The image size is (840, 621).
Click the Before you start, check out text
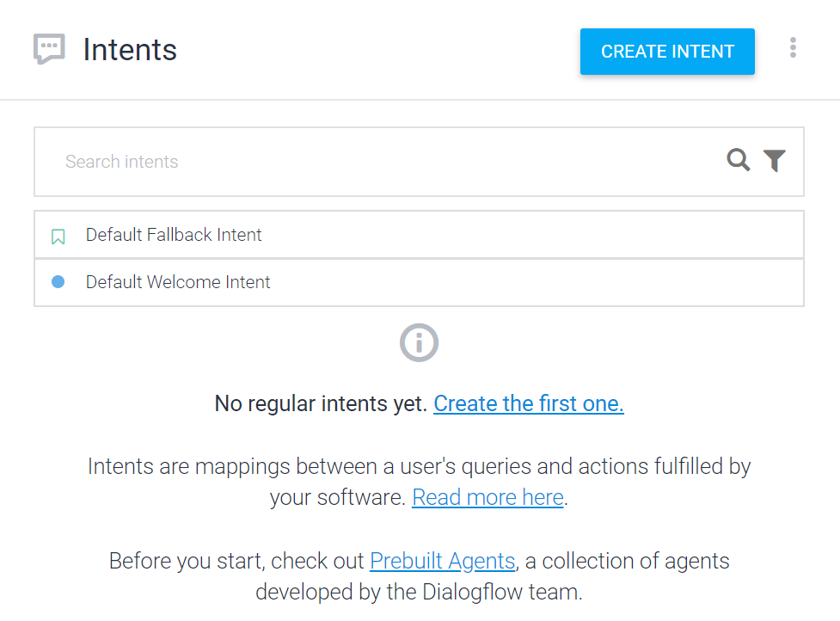coord(236,561)
